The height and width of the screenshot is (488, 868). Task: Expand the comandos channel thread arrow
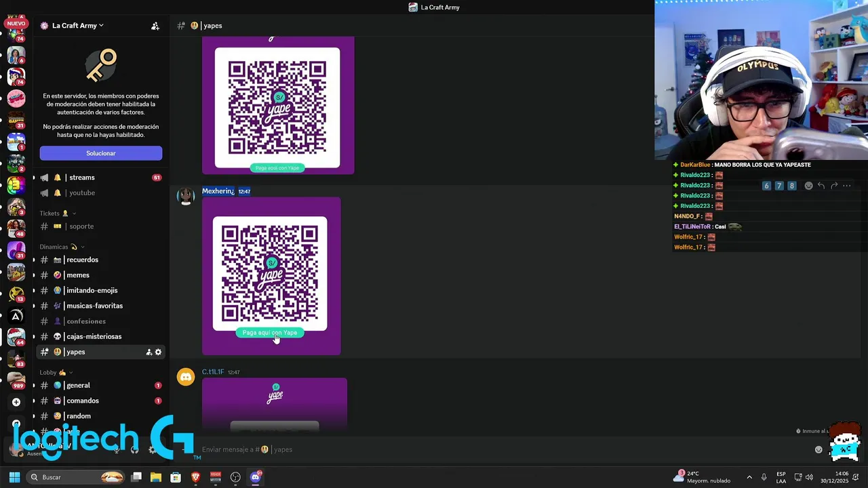point(34,401)
